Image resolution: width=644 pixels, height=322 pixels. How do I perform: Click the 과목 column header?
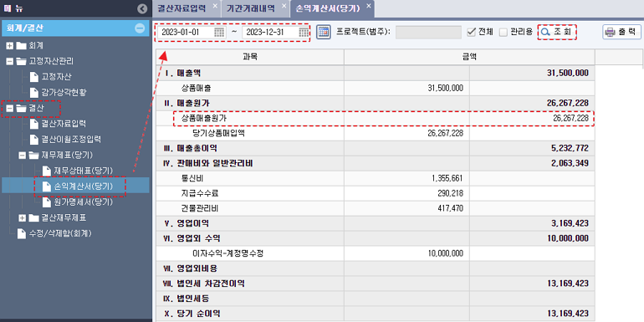pyautogui.click(x=250, y=57)
